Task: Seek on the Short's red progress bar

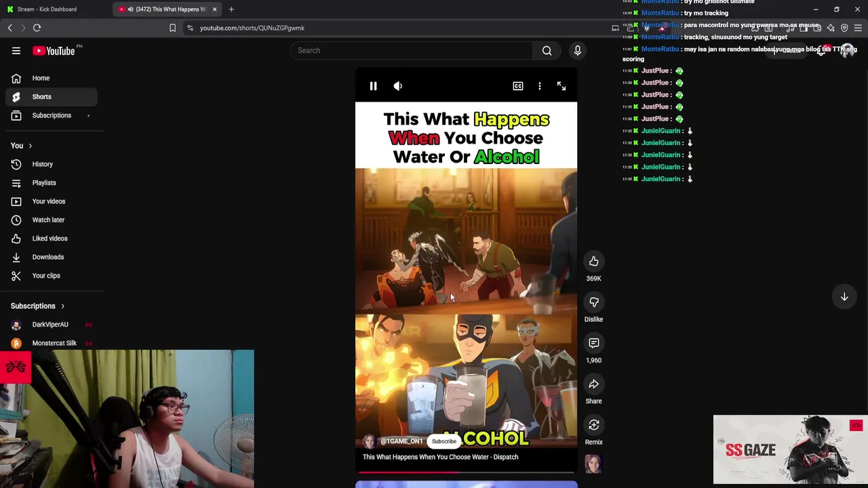Action: pyautogui.click(x=466, y=472)
